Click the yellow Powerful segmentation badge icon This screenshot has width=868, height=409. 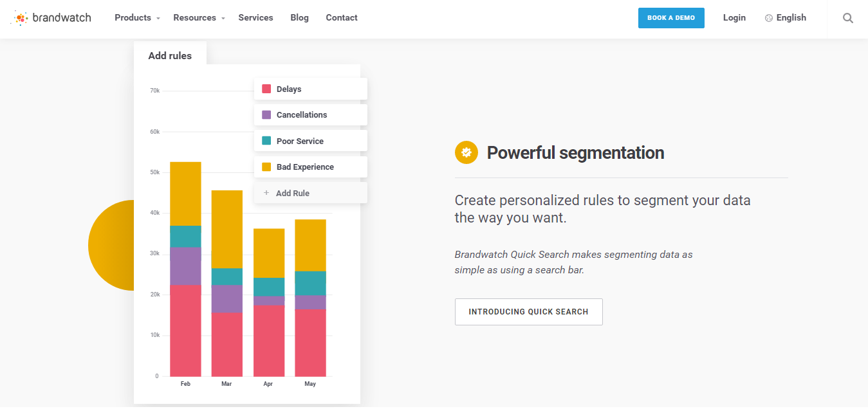pyautogui.click(x=466, y=152)
